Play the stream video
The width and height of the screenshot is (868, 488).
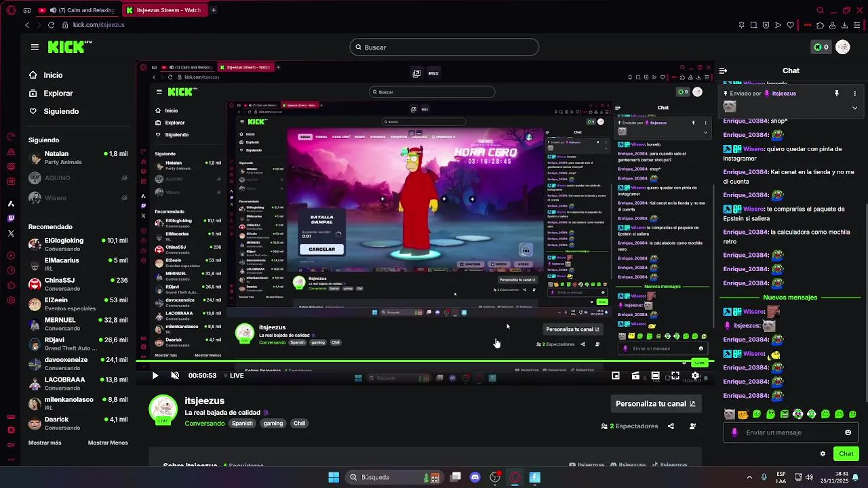tap(155, 375)
